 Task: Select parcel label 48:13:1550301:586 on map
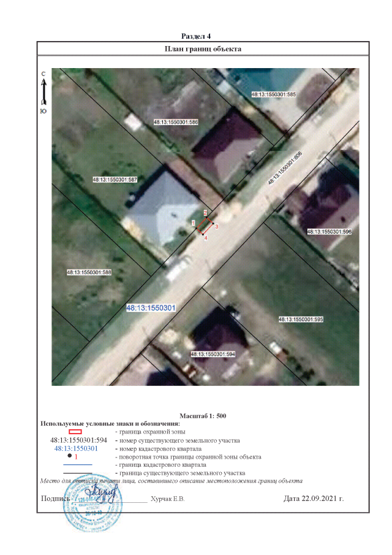176,123
